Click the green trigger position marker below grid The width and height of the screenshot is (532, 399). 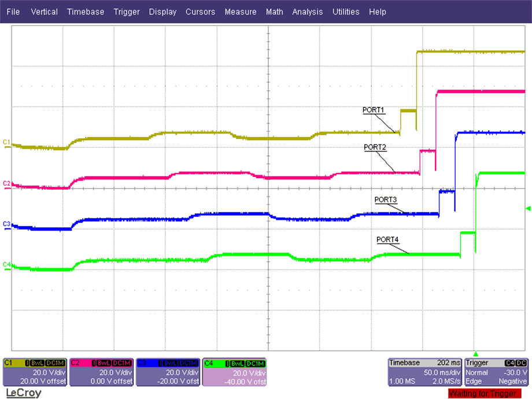476,353
